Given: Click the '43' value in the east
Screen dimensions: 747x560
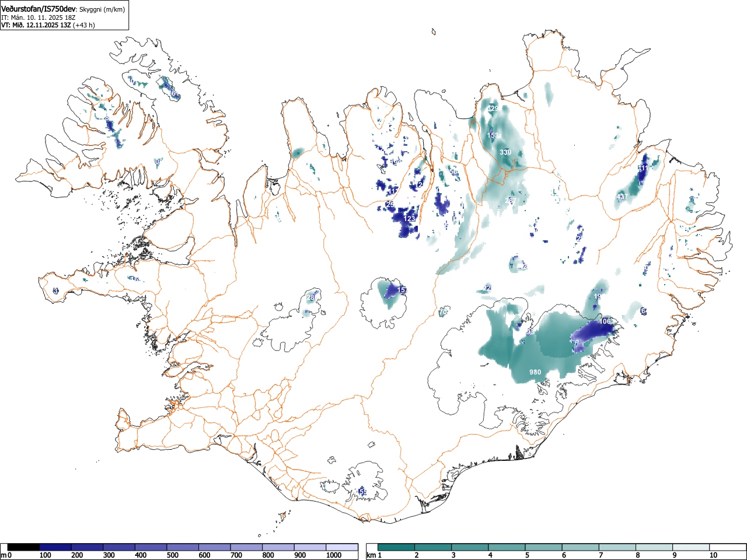Looking at the screenshot, I should tap(622, 197).
